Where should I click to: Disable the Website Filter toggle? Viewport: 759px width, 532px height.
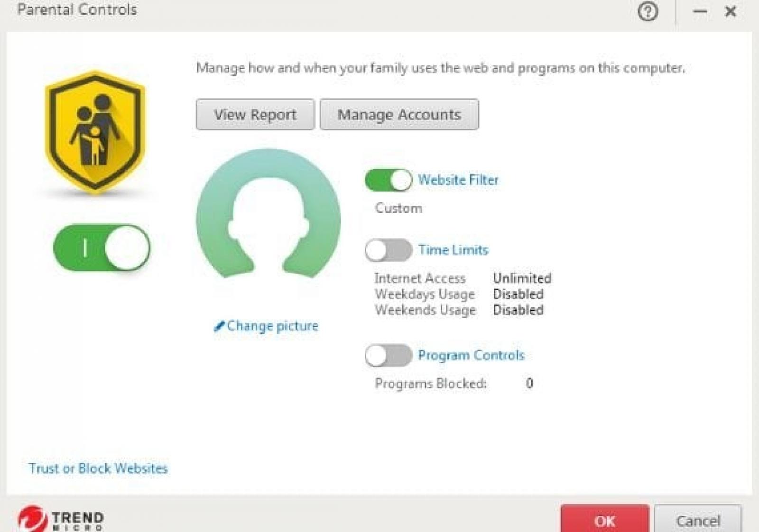tap(388, 180)
